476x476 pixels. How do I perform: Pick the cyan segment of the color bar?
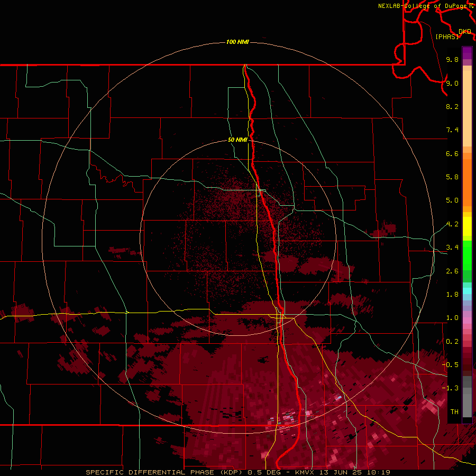(467, 290)
